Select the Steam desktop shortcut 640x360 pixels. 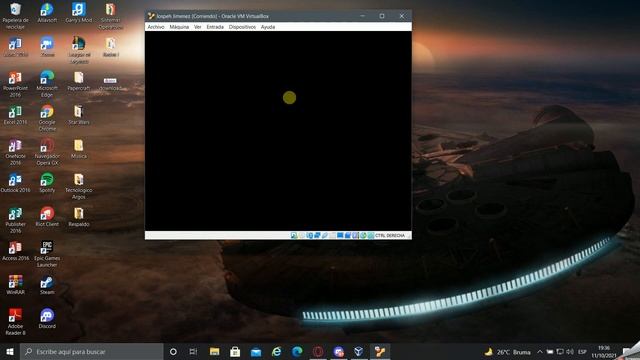47,284
